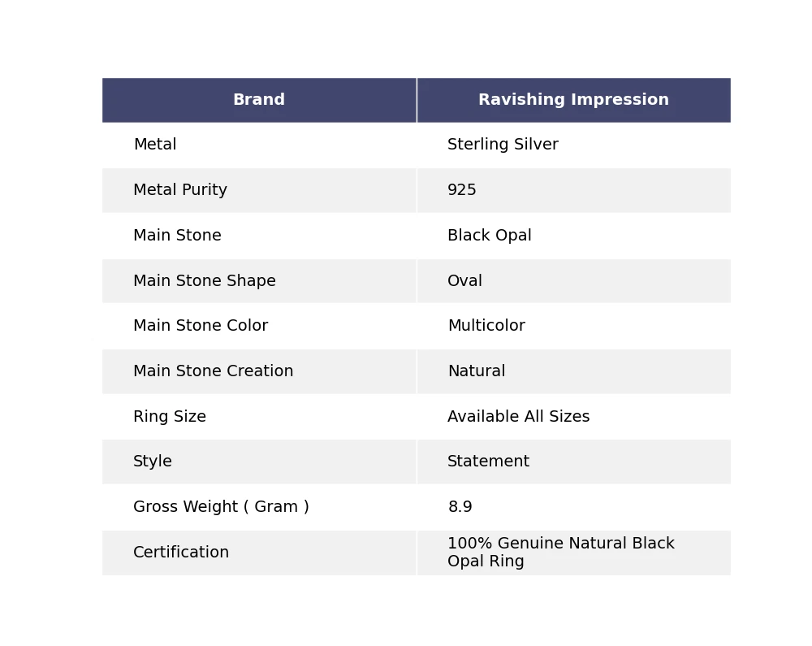The width and height of the screenshot is (812, 646).
Task: Select the "Ravishing Impression" header cell
Action: tap(573, 100)
